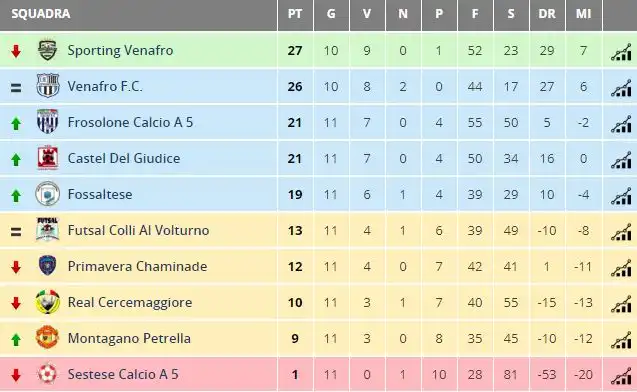The width and height of the screenshot is (637, 392).
Task: Click the MI column header
Action: pyautogui.click(x=583, y=14)
